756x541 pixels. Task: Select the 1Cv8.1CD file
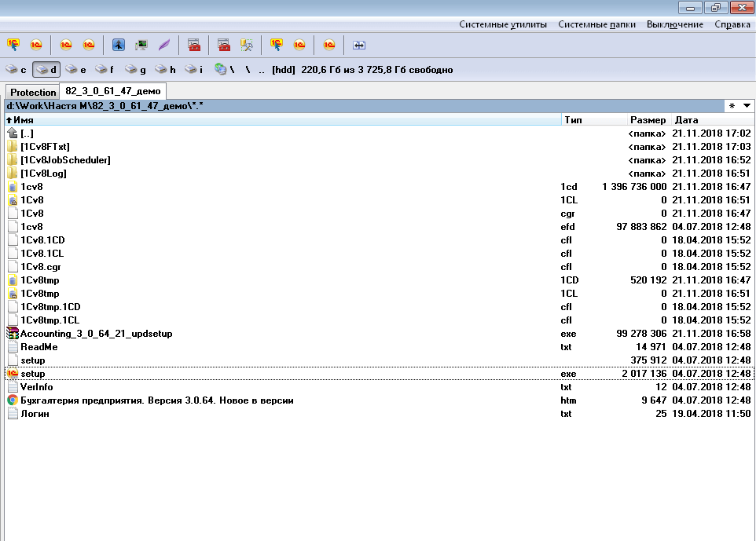pyautogui.click(x=379, y=240)
